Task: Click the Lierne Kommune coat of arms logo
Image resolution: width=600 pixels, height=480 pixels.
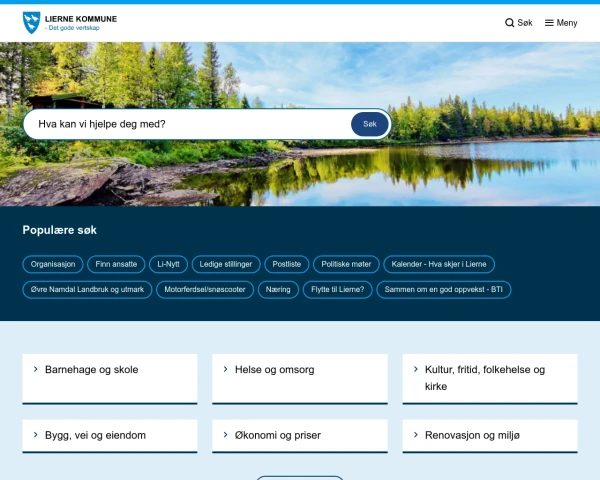Action: 32,21
